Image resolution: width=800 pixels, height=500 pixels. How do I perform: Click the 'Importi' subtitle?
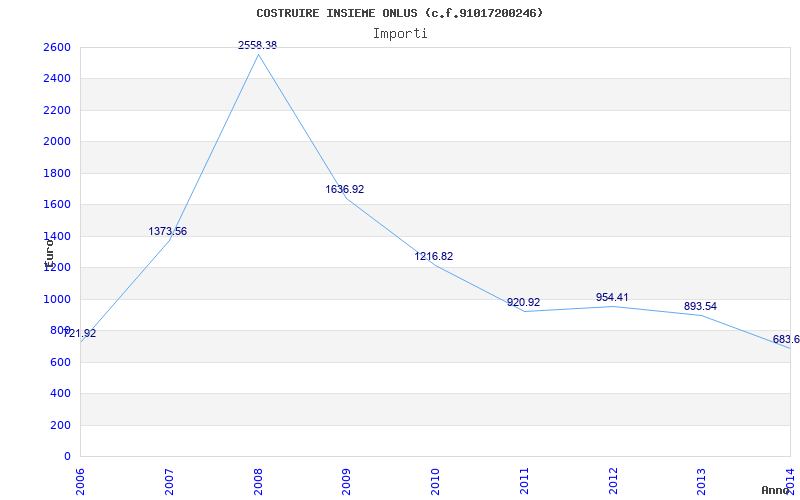pyautogui.click(x=400, y=34)
